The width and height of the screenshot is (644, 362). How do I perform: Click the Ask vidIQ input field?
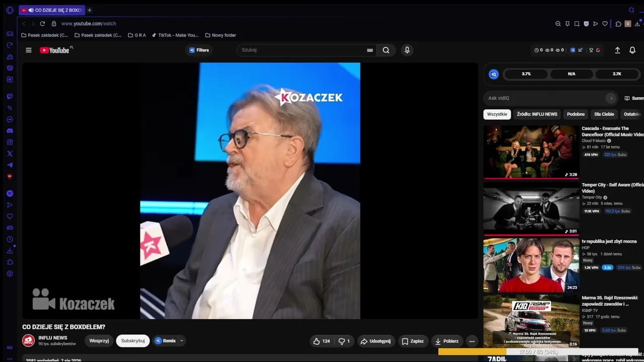coord(546,98)
